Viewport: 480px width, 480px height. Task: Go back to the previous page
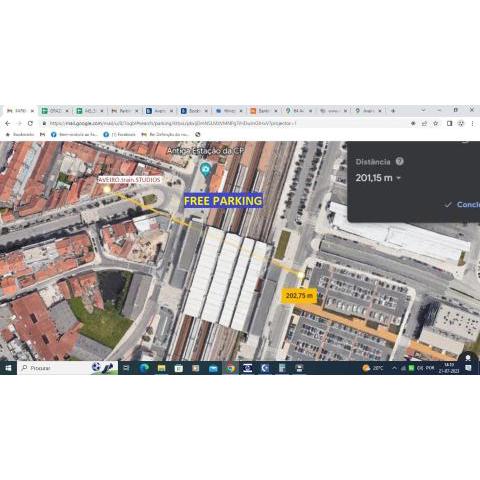pyautogui.click(x=8, y=123)
